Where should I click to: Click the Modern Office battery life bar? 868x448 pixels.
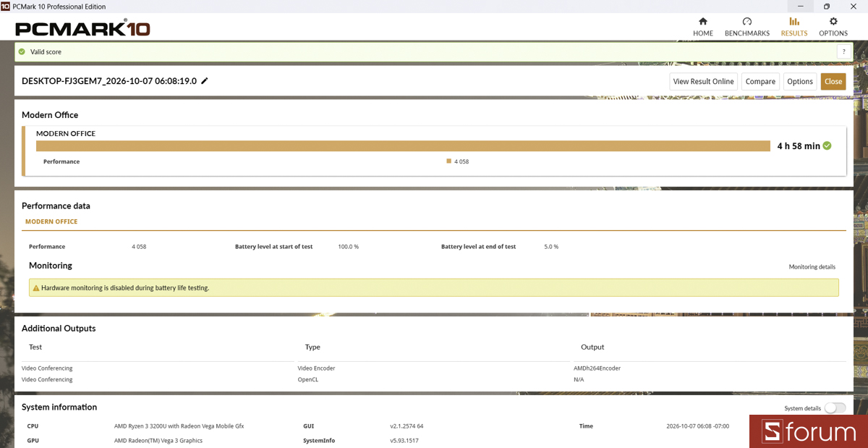click(x=403, y=146)
